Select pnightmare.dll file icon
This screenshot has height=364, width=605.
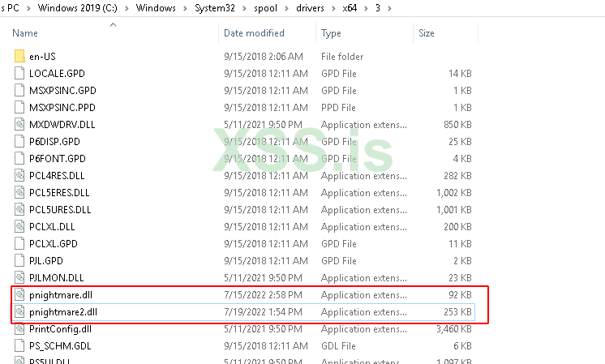(19, 294)
